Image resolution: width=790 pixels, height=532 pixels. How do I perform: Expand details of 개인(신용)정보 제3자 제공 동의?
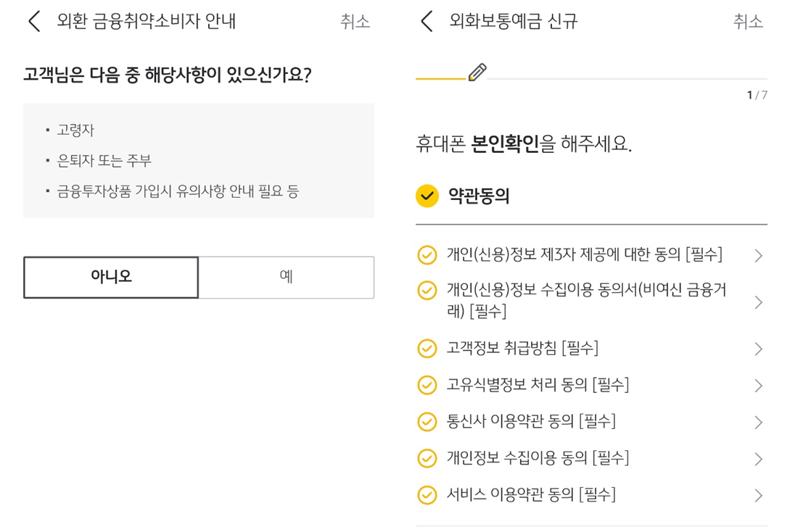tap(759, 254)
